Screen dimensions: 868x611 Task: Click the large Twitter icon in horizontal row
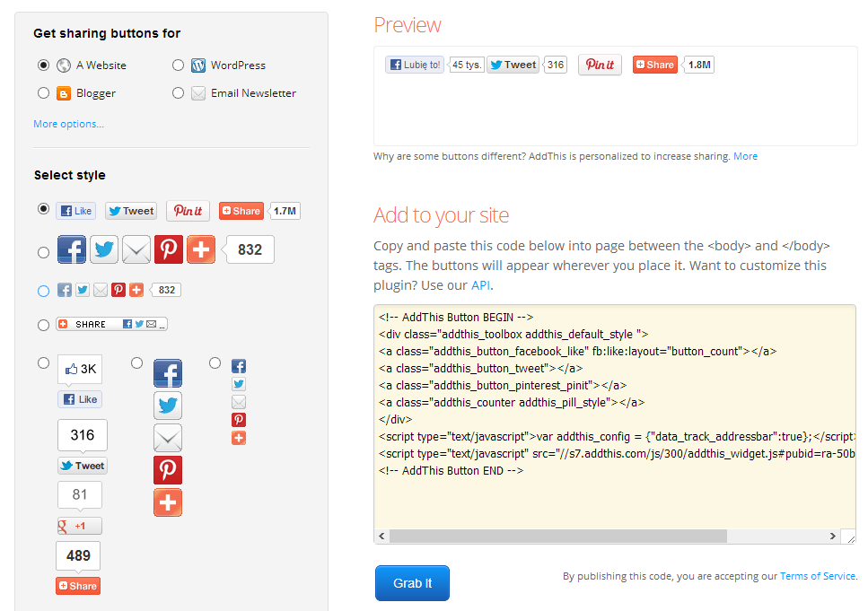[103, 249]
